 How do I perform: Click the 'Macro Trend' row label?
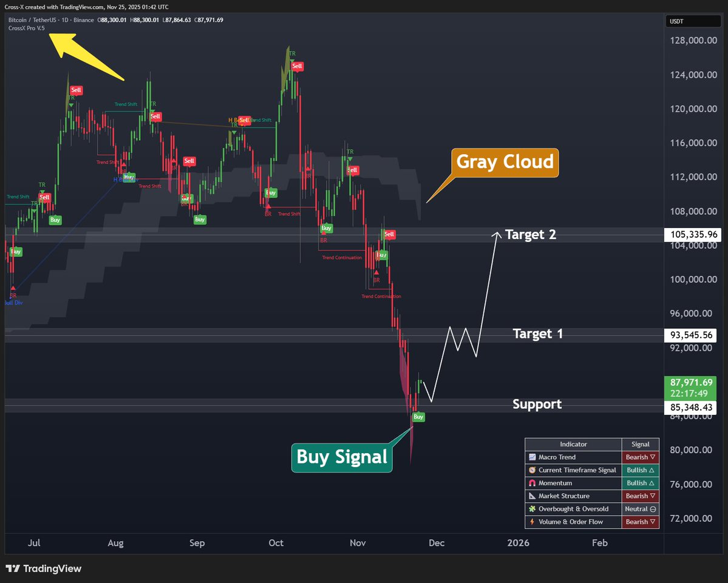point(557,457)
